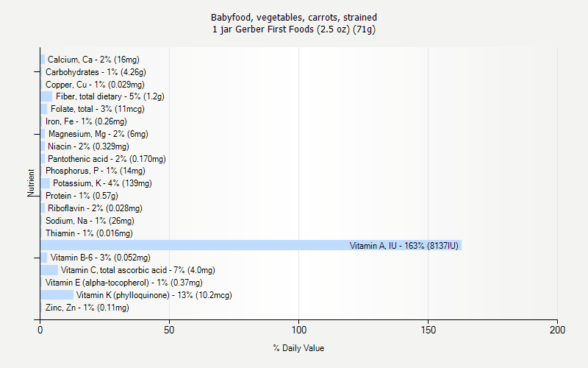Click the 'Zinc, Zn - 1% (0.11mg)' label
The height and width of the screenshot is (368, 588).
tap(87, 308)
